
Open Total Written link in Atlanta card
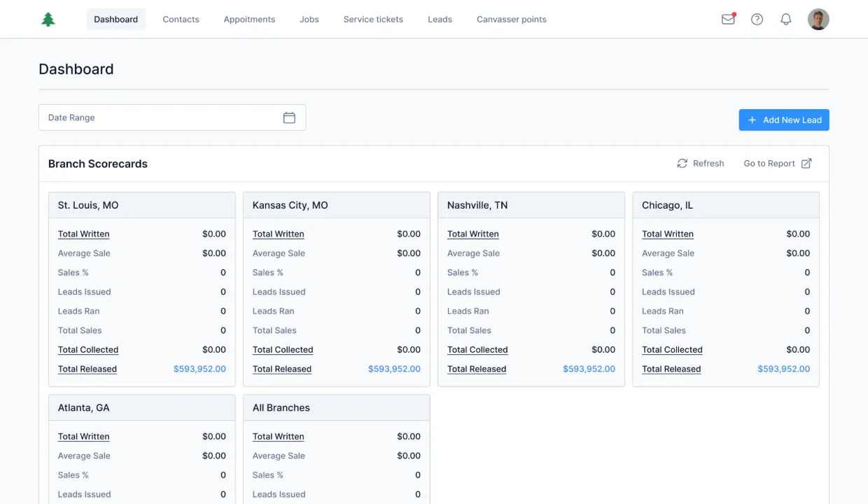pos(84,436)
